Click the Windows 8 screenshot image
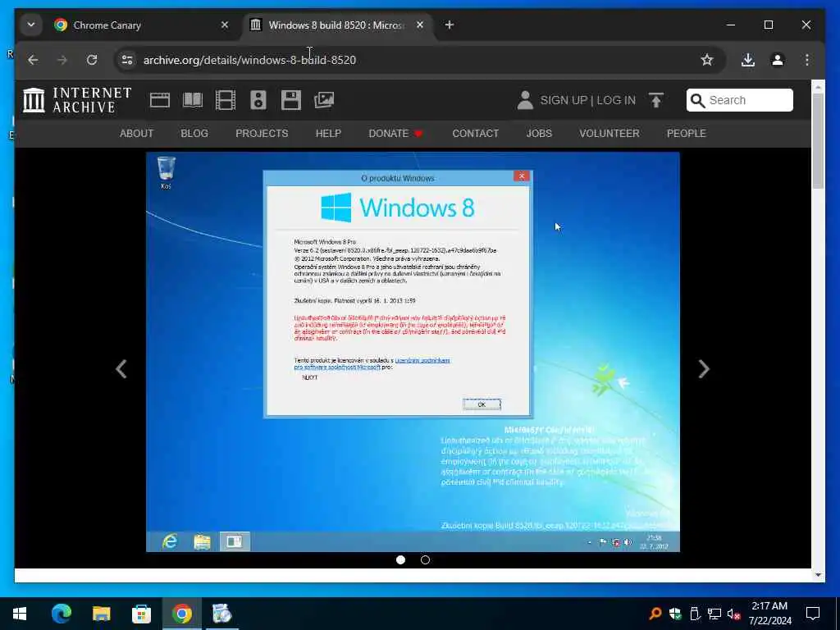This screenshot has width=840, height=630. click(413, 352)
